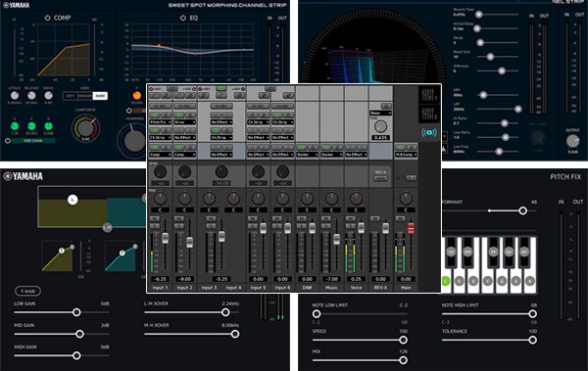Adjust the LOW GAIN slider handle
Image resolution: width=588 pixels, height=371 pixels.
[76, 312]
